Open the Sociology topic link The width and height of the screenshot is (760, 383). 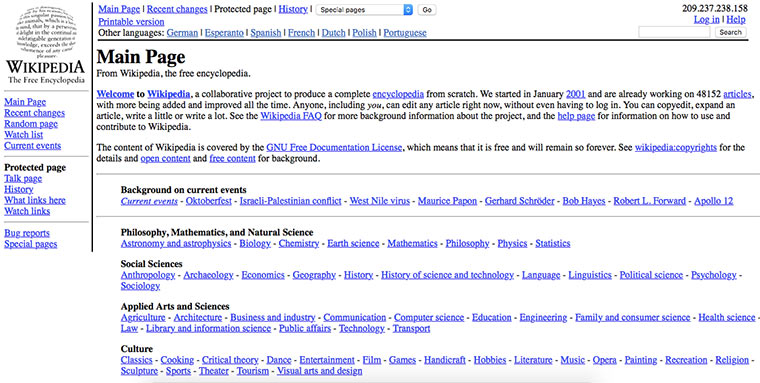point(140,286)
